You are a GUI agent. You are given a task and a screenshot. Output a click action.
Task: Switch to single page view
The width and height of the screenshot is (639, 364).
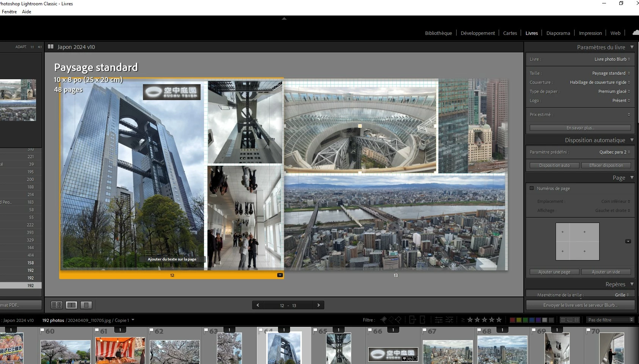tap(86, 305)
